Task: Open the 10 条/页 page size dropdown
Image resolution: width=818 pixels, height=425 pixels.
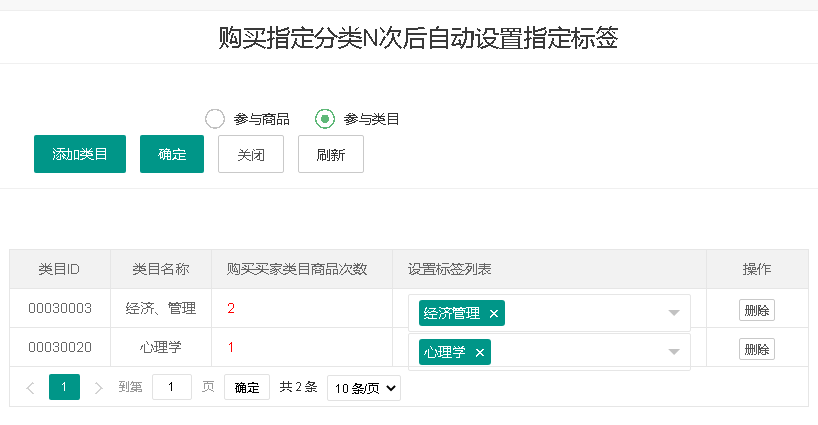Action: coord(364,388)
